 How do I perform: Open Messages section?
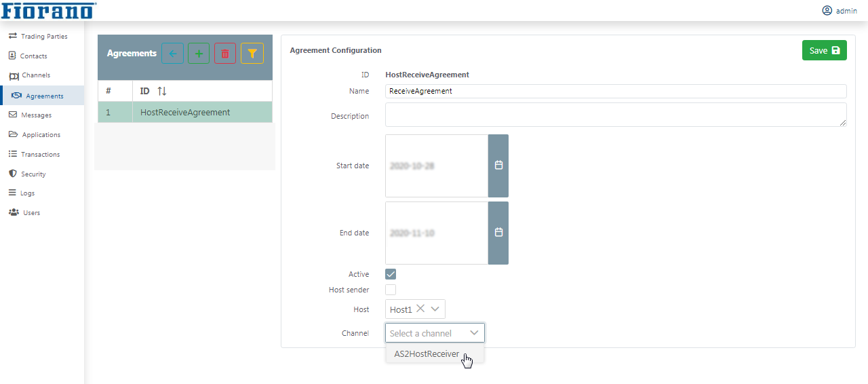point(42,115)
